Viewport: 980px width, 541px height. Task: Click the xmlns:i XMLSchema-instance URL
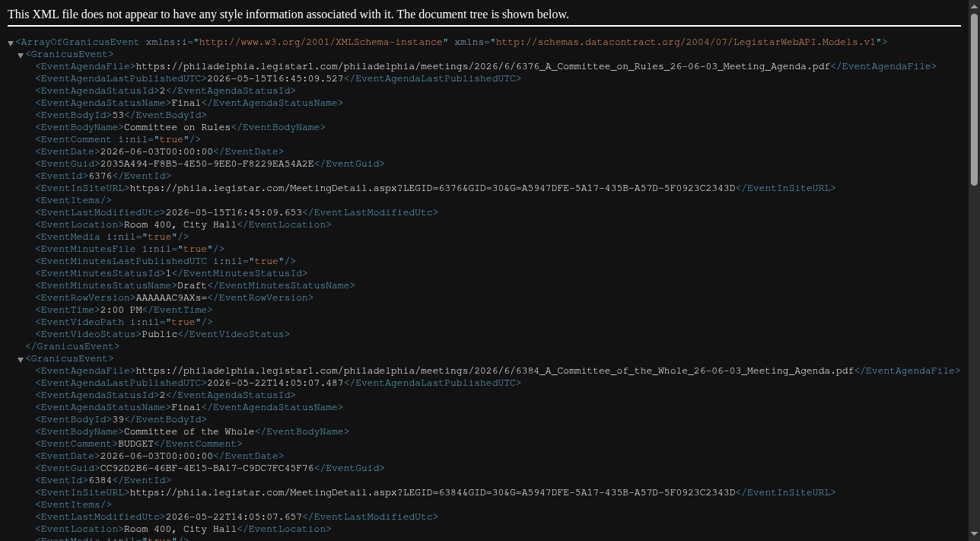point(320,42)
